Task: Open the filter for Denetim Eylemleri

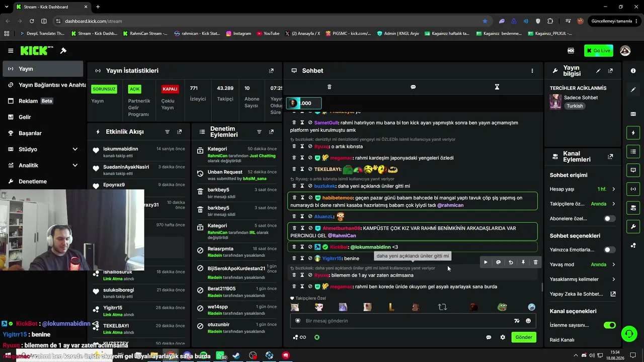Action: [259, 132]
